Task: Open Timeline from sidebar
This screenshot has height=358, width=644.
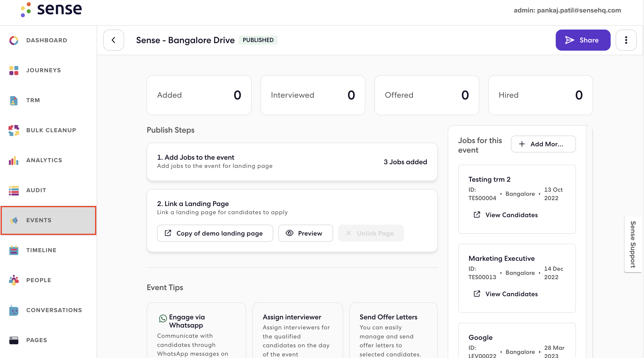Action: click(49, 250)
